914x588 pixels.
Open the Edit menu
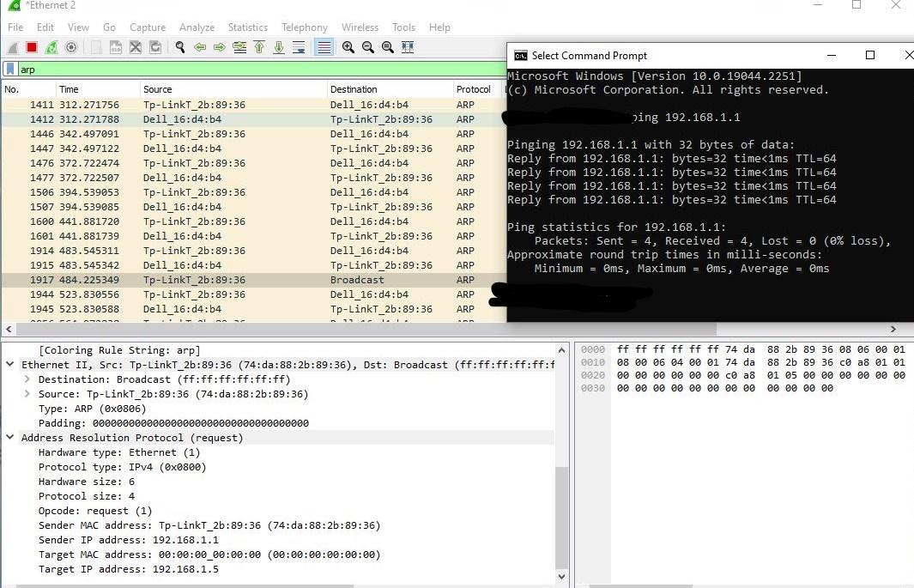(45, 27)
